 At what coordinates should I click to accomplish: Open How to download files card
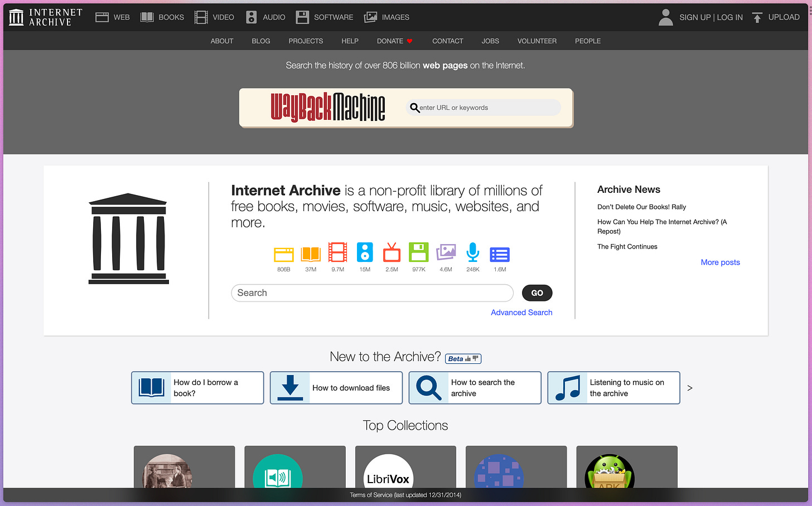coord(336,388)
